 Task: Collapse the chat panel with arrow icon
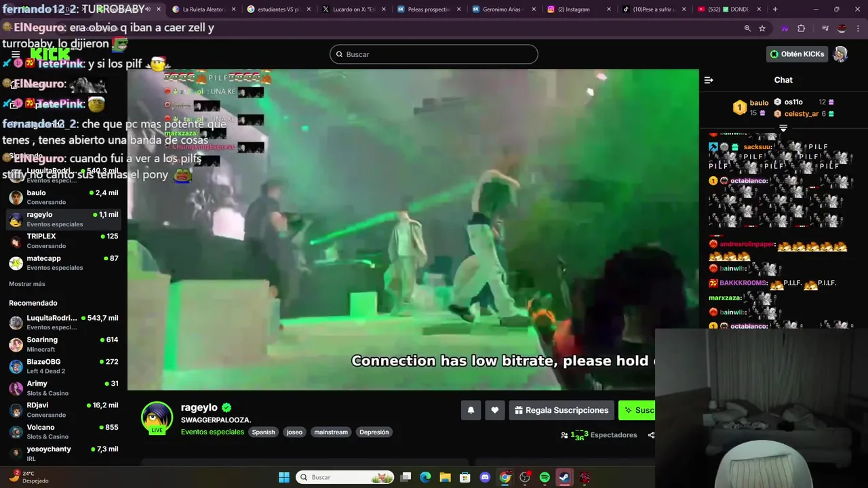[709, 80]
